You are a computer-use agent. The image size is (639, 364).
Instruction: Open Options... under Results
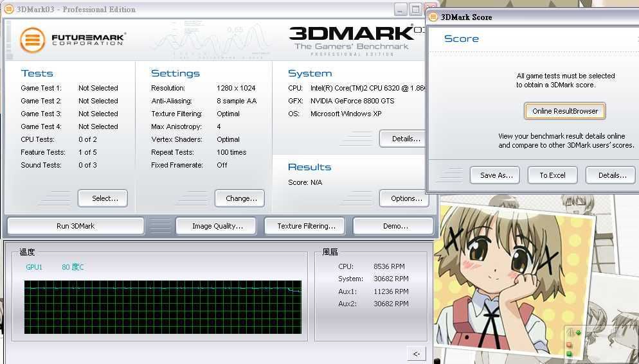(404, 198)
